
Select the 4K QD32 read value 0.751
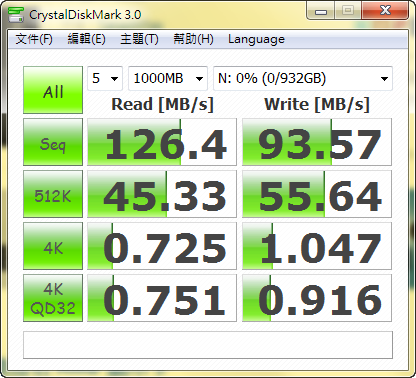tap(162, 298)
